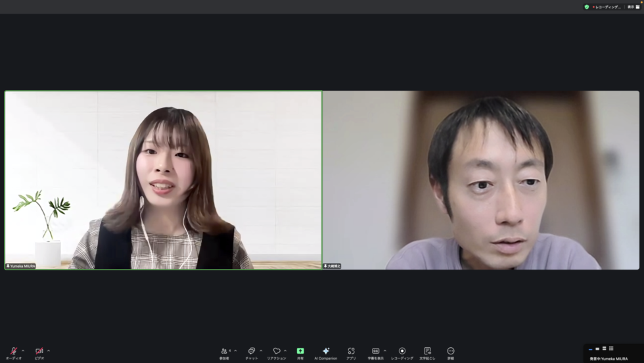Click the recording button in toolbar
644x363 pixels.
[402, 352]
